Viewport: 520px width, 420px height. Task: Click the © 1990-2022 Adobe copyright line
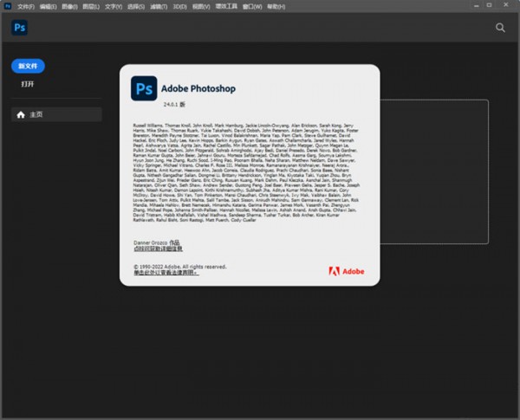point(180,267)
